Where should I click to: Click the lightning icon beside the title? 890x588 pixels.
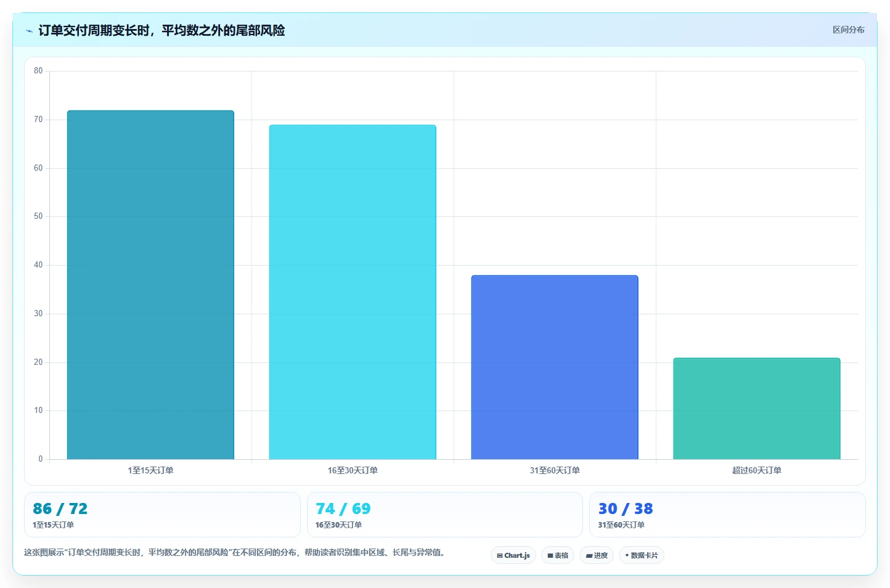(29, 31)
